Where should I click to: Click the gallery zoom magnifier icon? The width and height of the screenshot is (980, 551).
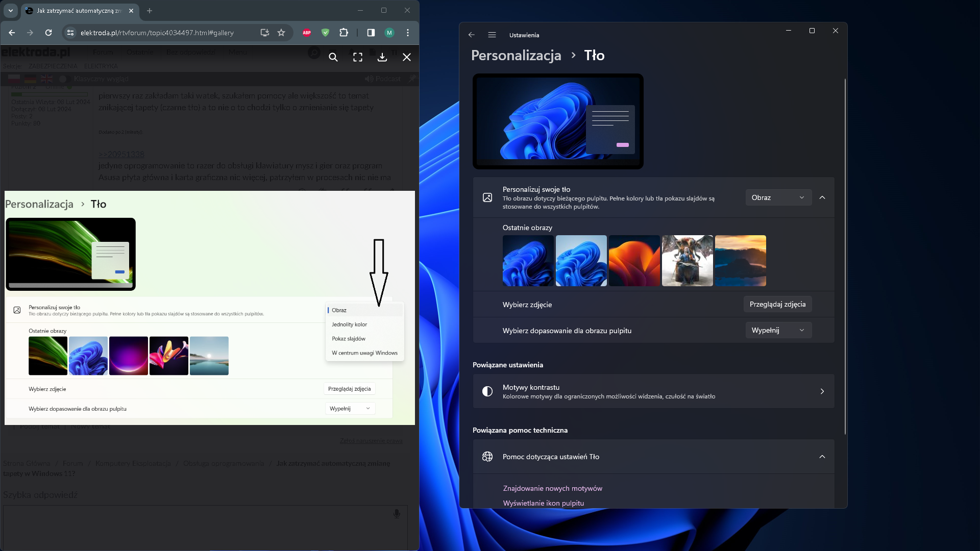[333, 57]
